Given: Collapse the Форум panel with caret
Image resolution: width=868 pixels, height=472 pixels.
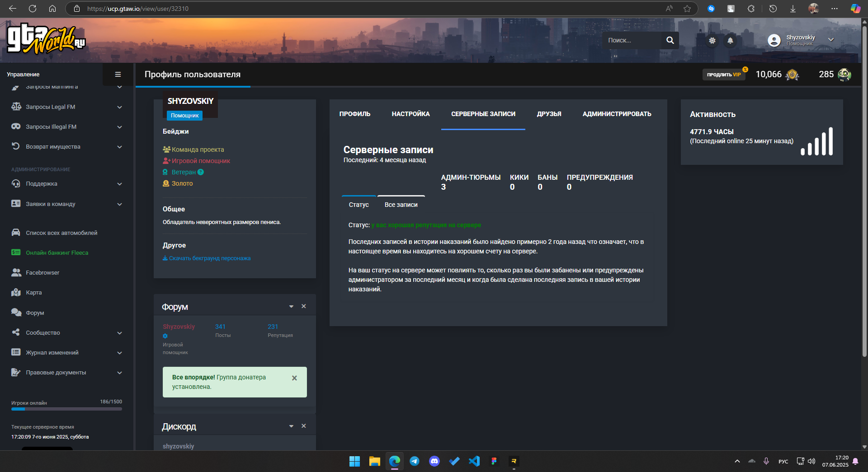Looking at the screenshot, I should [291, 306].
